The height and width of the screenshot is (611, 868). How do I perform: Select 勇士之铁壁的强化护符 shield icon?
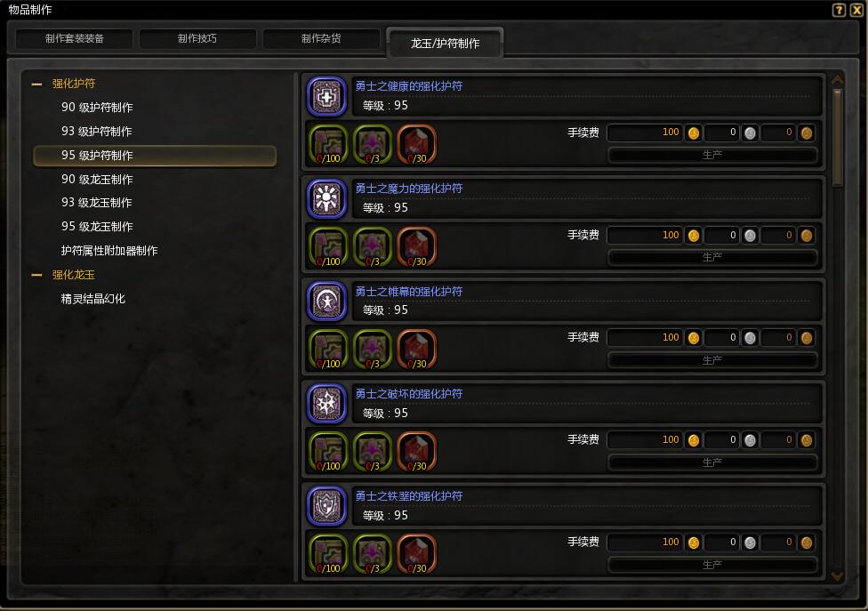pyautogui.click(x=327, y=506)
